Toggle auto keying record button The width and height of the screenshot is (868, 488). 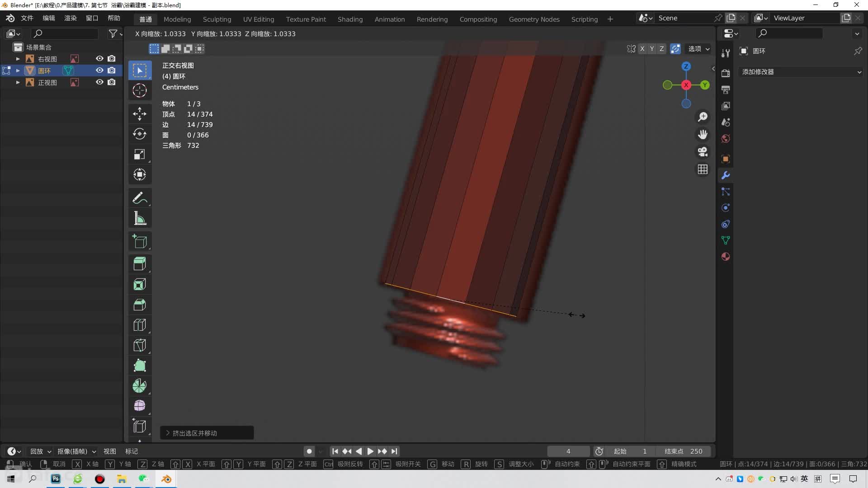309,451
